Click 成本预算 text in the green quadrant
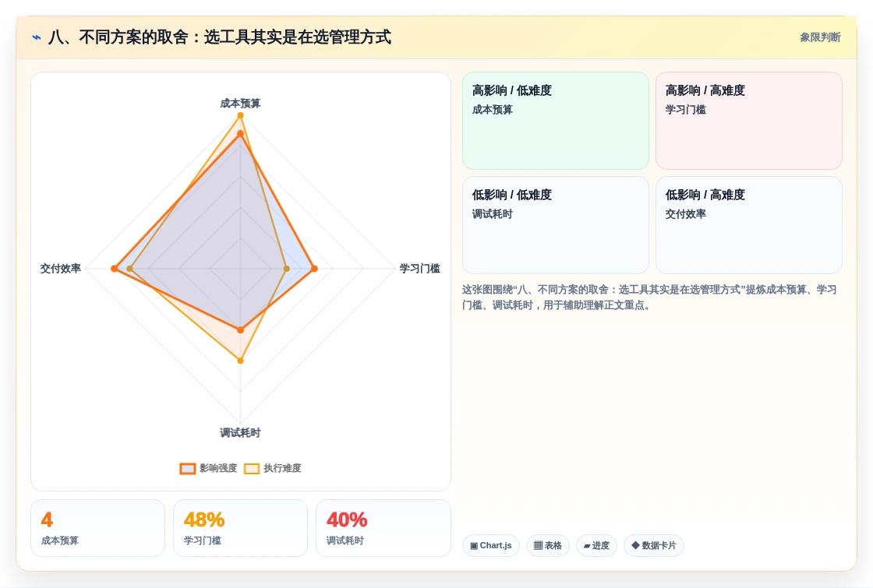The image size is (873, 588). pos(492,110)
